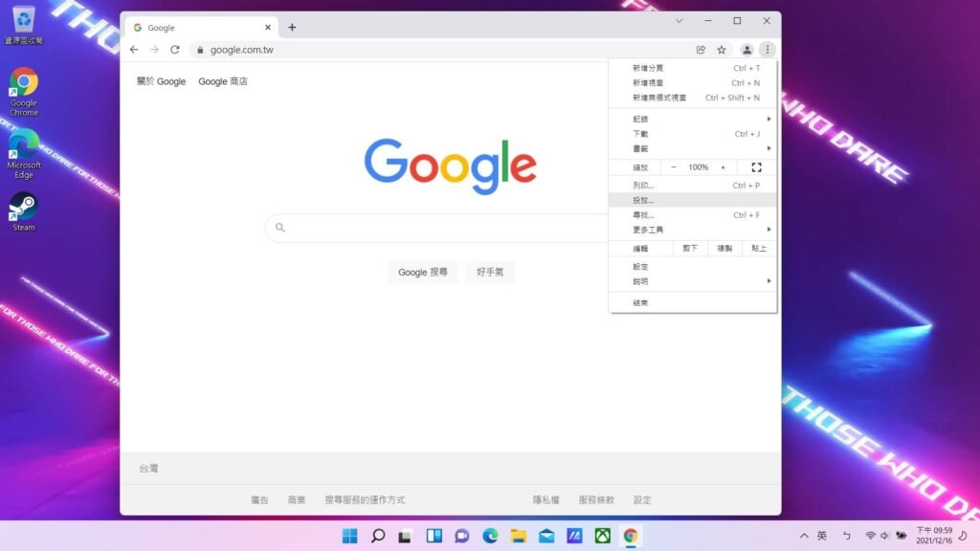Screen dimensions: 980x551
Task: Click the 設定 footer link
Action: coord(642,499)
